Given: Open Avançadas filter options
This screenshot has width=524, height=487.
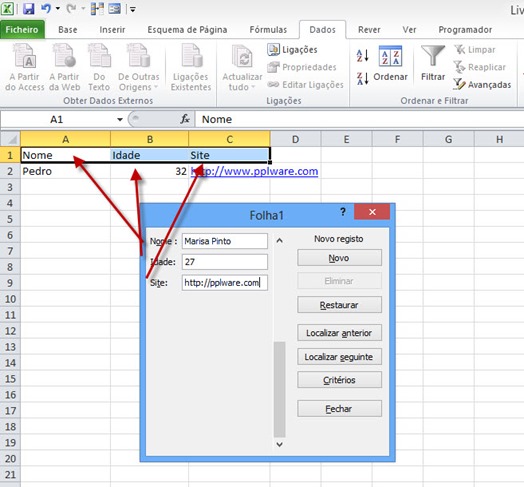Looking at the screenshot, I should tap(482, 85).
